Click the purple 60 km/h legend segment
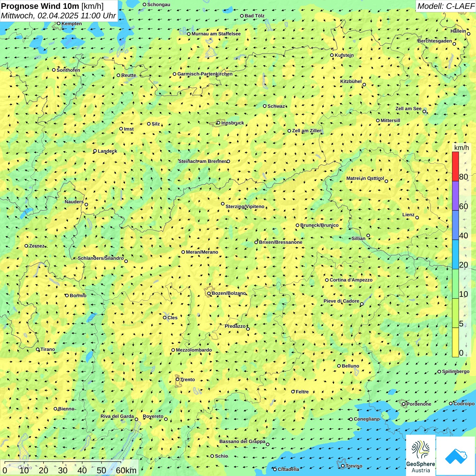 [455, 196]
